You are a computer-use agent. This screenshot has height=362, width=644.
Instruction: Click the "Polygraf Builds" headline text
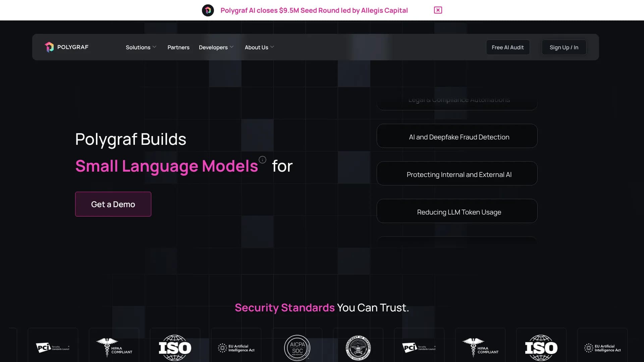click(x=130, y=139)
